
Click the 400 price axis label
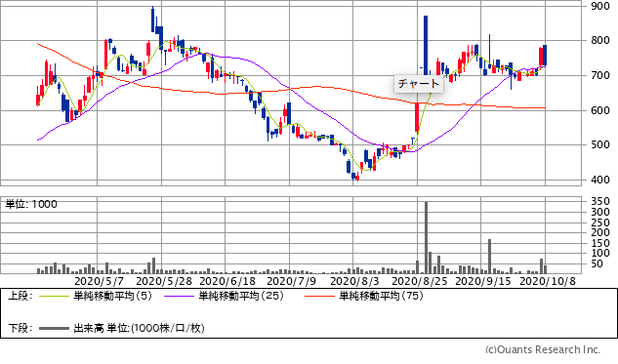point(600,180)
